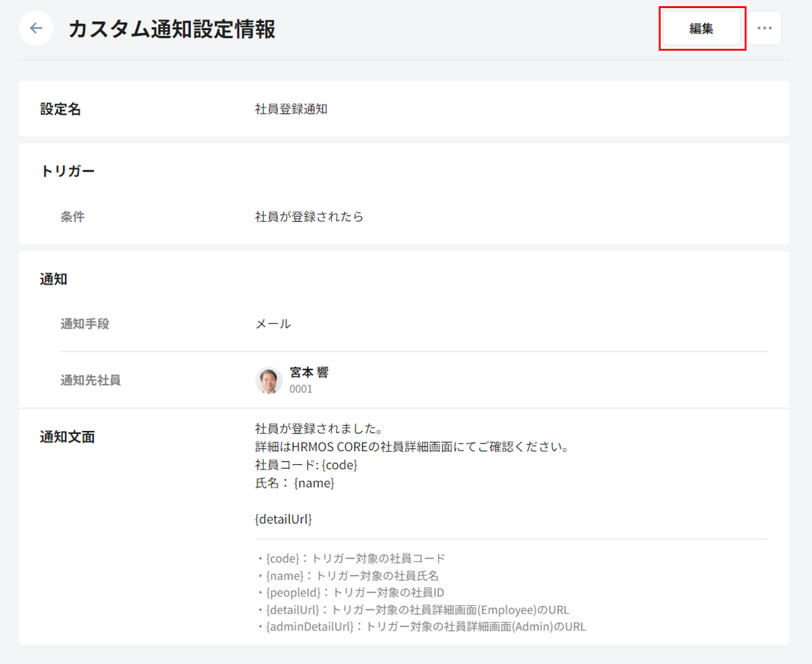Click 宮本 響's avatar photo
812x664 pixels.
click(x=269, y=380)
